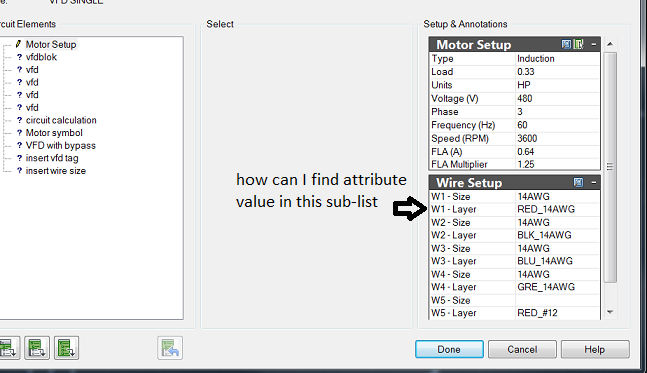The width and height of the screenshot is (647, 373).
Task: Open Help for the dialog
Action: pyautogui.click(x=595, y=349)
